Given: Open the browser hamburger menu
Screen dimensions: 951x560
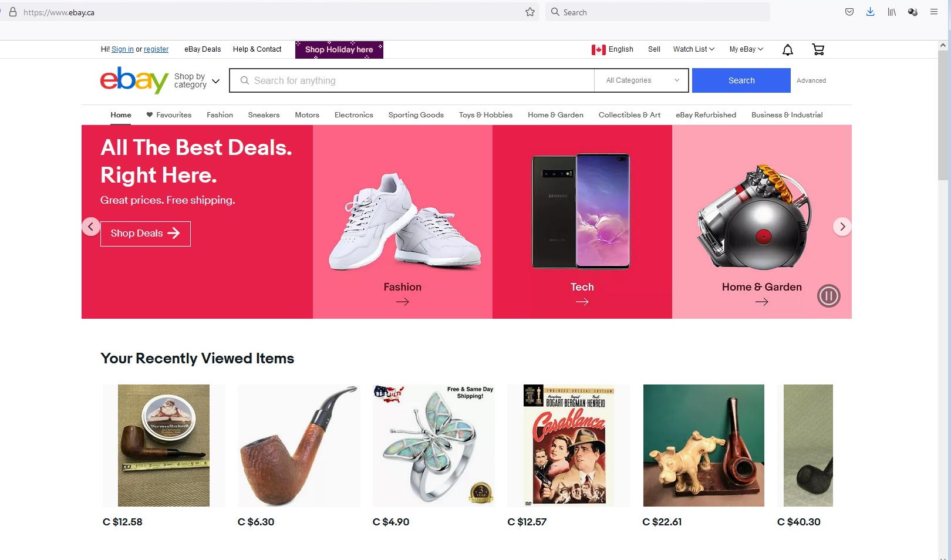Looking at the screenshot, I should tap(934, 12).
